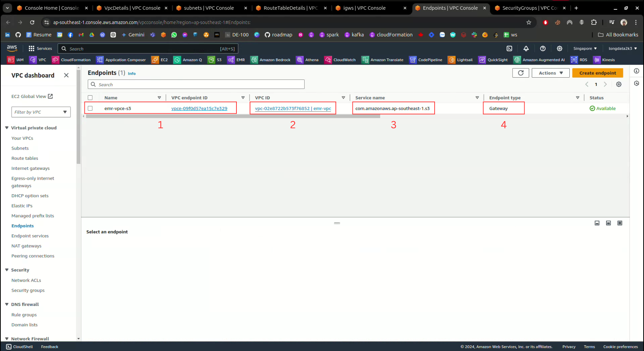The width and height of the screenshot is (644, 351).
Task: Switch to the subnets VPC Console tab
Action: 209,8
